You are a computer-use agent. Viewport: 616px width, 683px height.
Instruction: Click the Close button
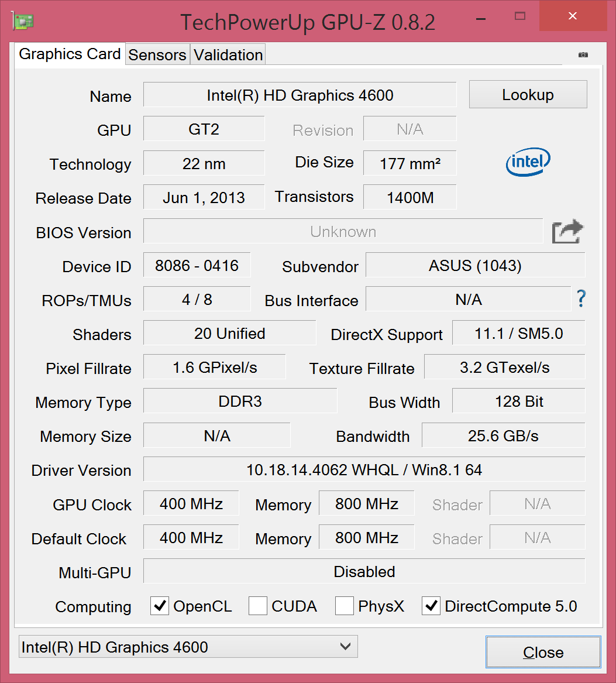click(543, 652)
